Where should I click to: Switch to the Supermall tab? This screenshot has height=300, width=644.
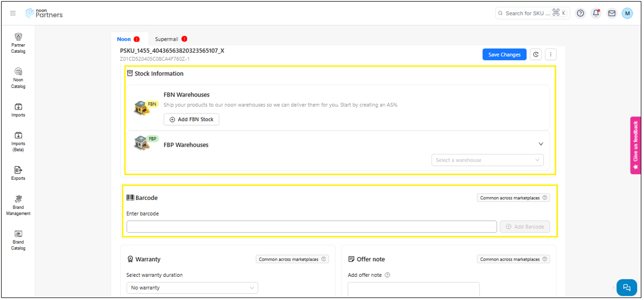click(167, 39)
